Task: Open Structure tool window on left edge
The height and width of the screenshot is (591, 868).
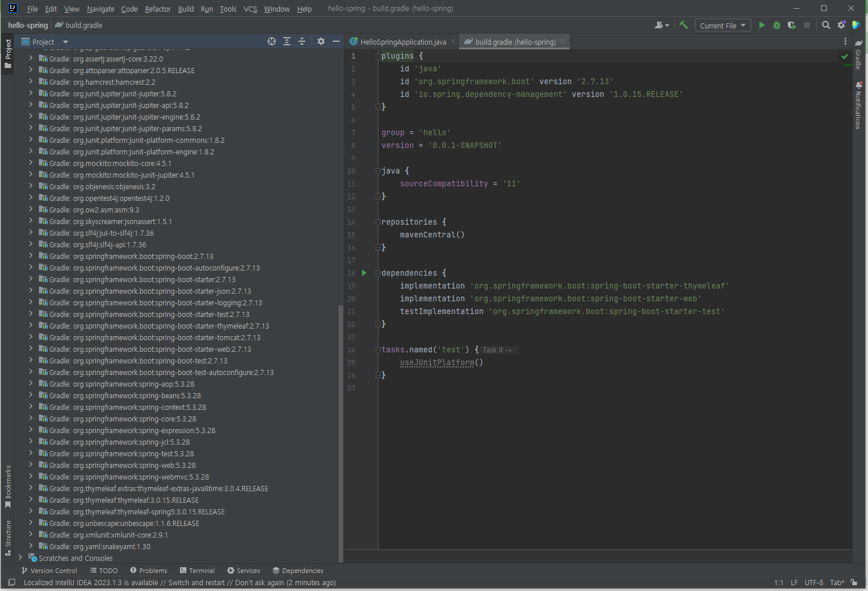Action: pyautogui.click(x=8, y=538)
